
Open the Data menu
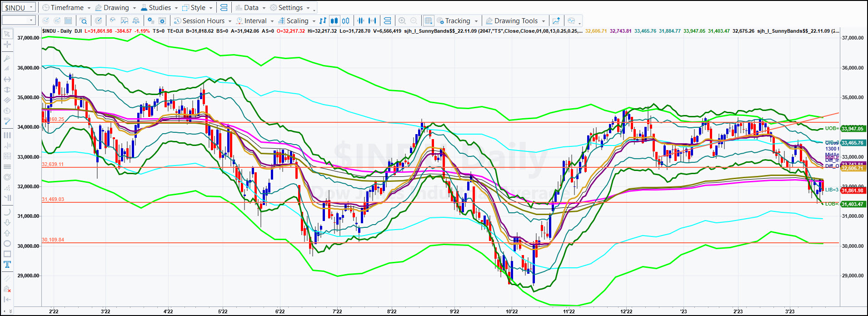point(251,8)
